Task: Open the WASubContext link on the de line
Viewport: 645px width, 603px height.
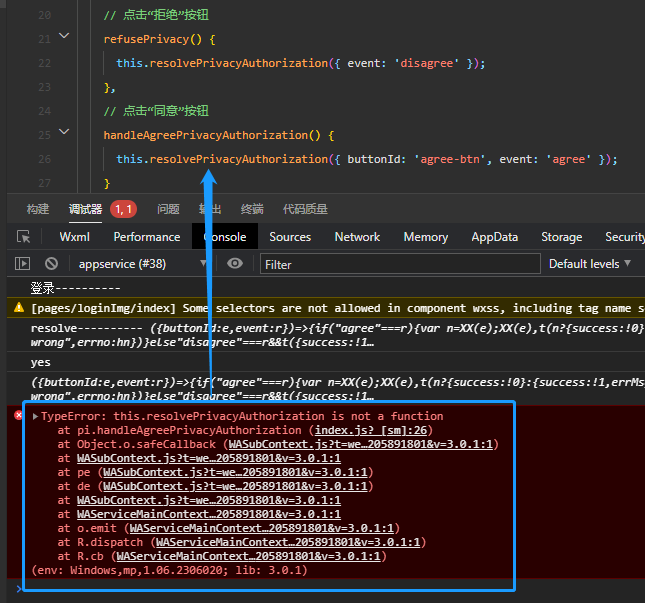Action: pyautogui.click(x=235, y=486)
